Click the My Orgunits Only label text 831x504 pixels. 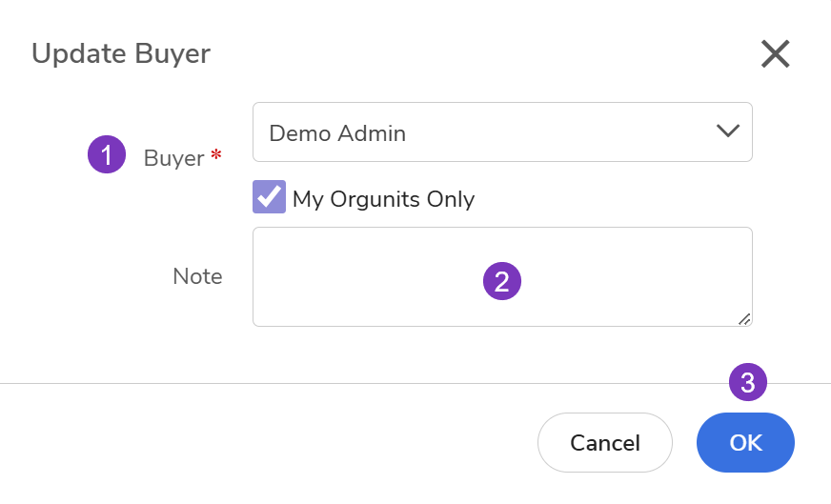[x=383, y=199]
